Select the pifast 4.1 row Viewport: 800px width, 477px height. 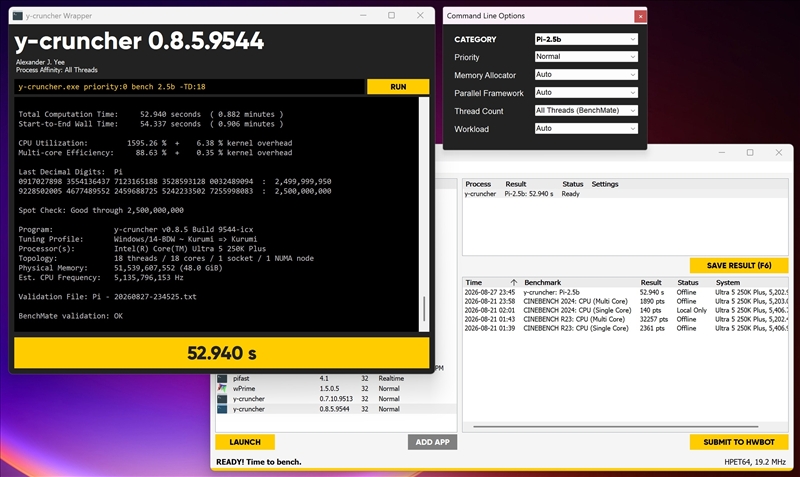(x=336, y=379)
